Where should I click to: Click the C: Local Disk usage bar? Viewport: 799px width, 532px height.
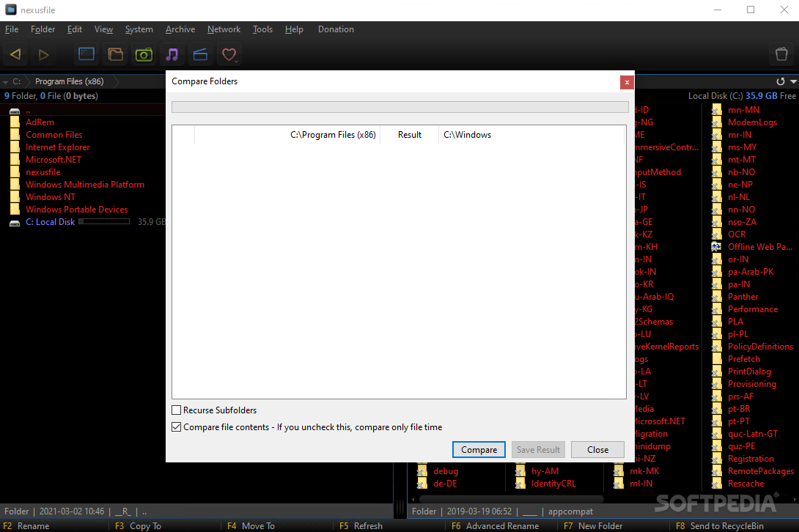(x=105, y=221)
